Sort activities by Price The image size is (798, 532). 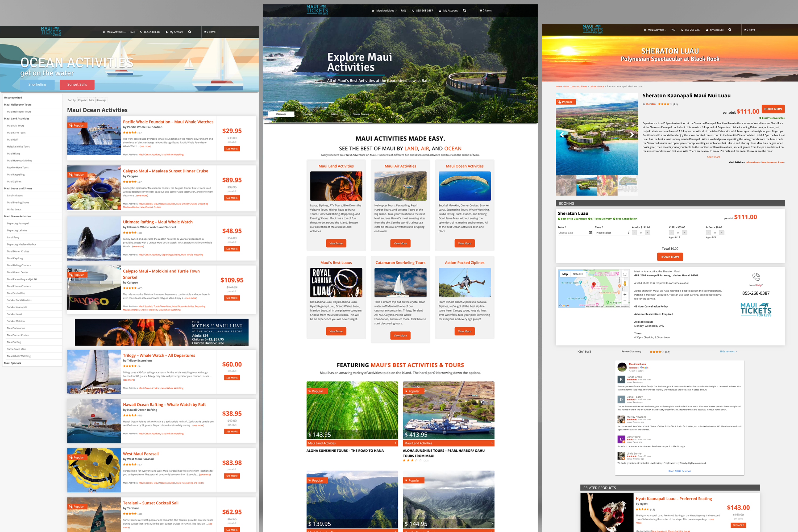tap(92, 100)
